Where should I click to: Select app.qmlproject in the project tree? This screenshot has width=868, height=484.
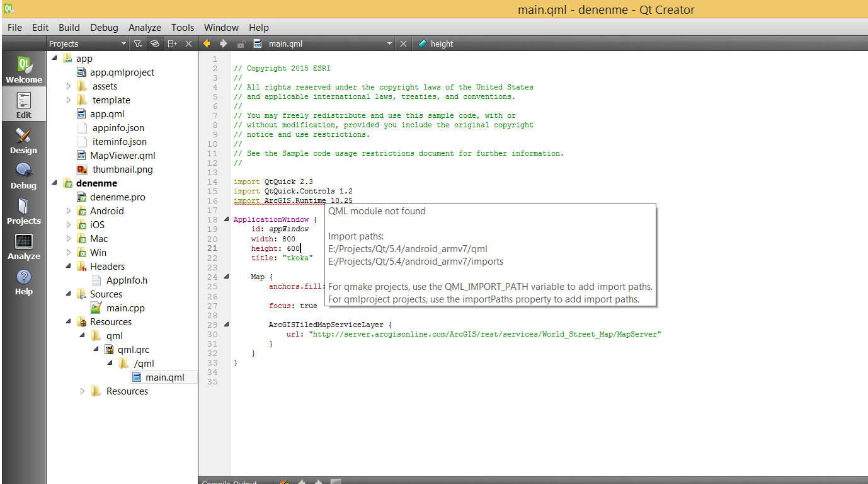[x=122, y=72]
